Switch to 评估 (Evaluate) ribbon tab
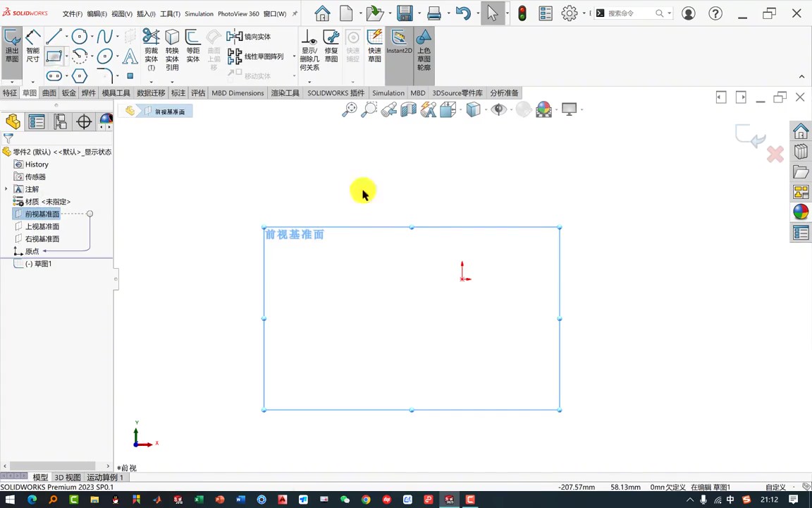This screenshot has height=508, width=812. tap(198, 93)
